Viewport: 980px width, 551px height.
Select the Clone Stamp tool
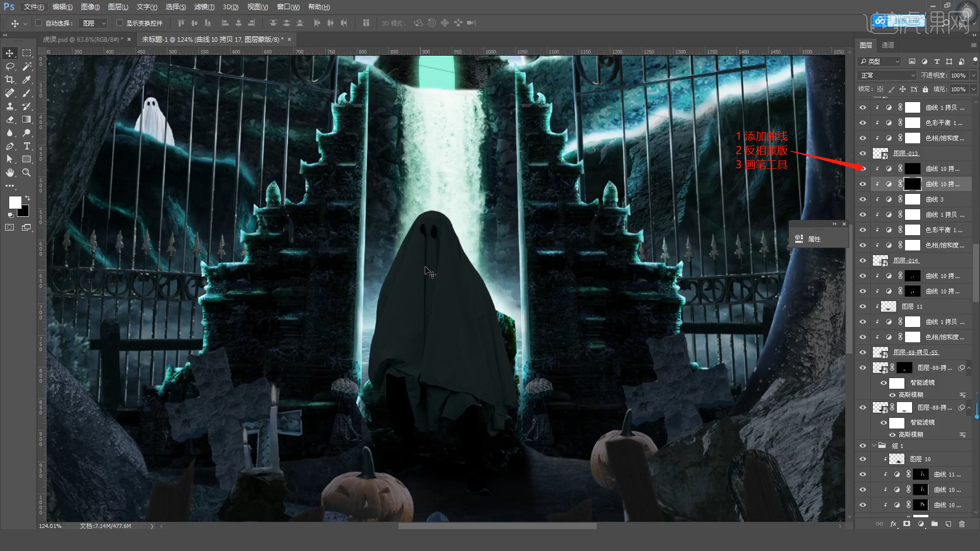(x=10, y=106)
